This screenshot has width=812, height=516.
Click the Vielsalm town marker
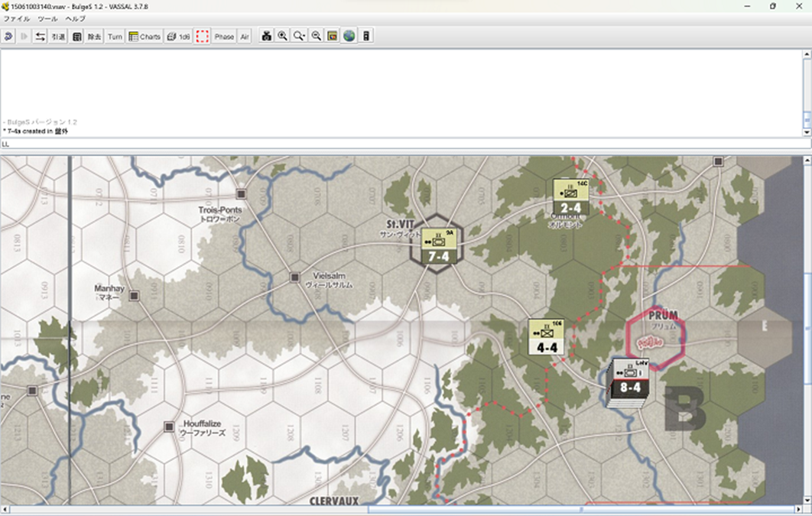[294, 277]
